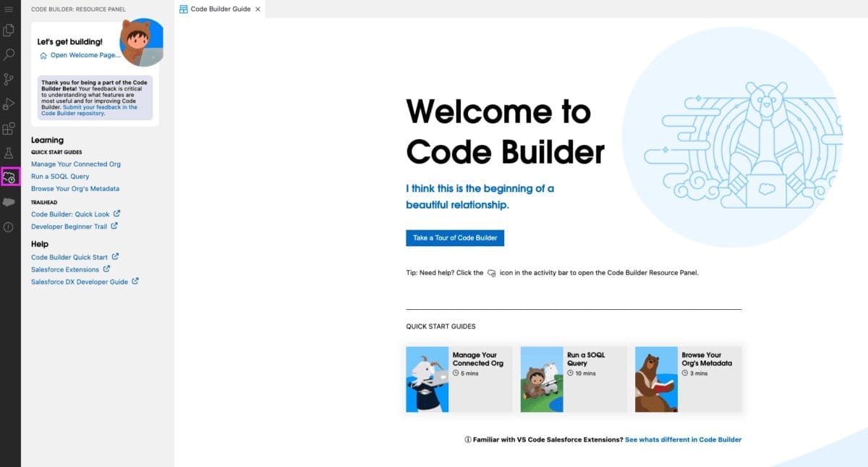Screen dimensions: 868x467
Task: Open the Explorer files icon
Action: coord(9,30)
